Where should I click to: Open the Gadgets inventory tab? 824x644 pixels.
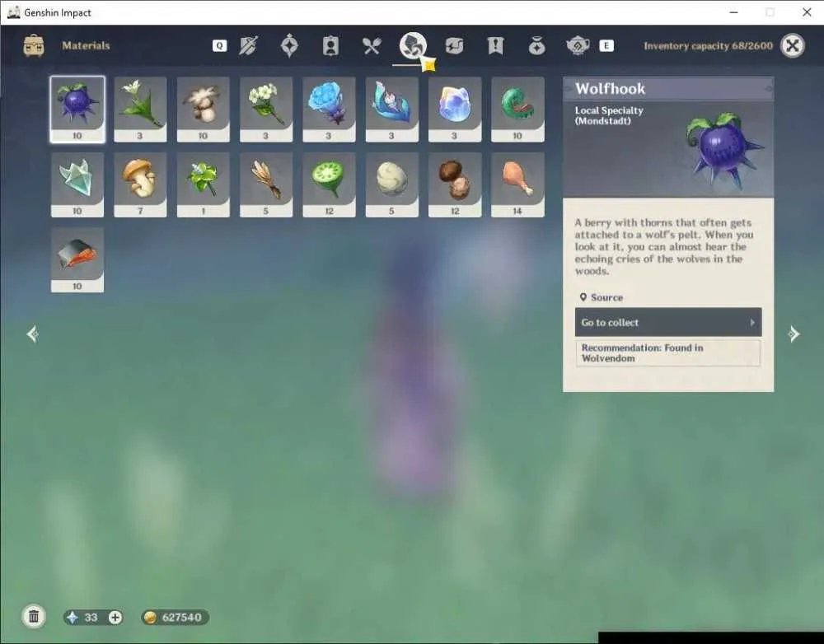(x=454, y=45)
